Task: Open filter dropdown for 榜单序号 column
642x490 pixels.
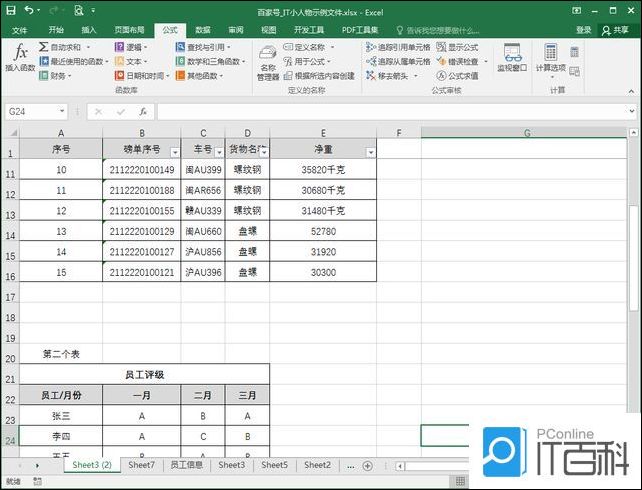Action: 175,152
